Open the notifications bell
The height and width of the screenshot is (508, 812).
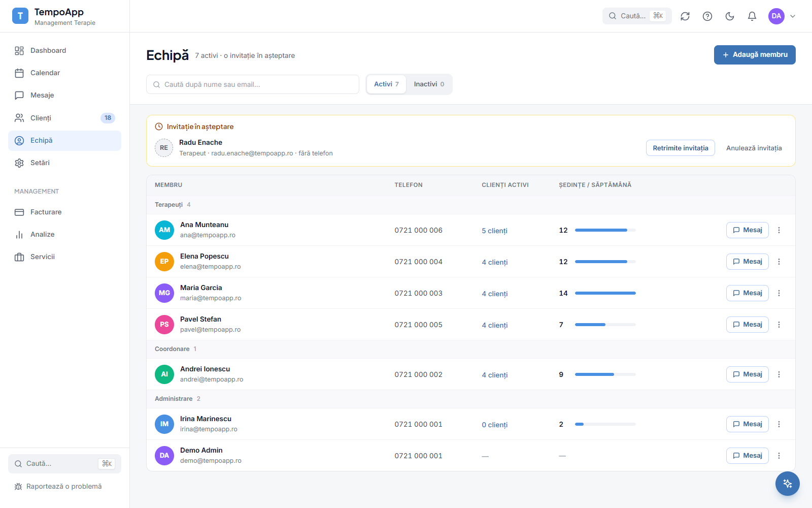752,16
